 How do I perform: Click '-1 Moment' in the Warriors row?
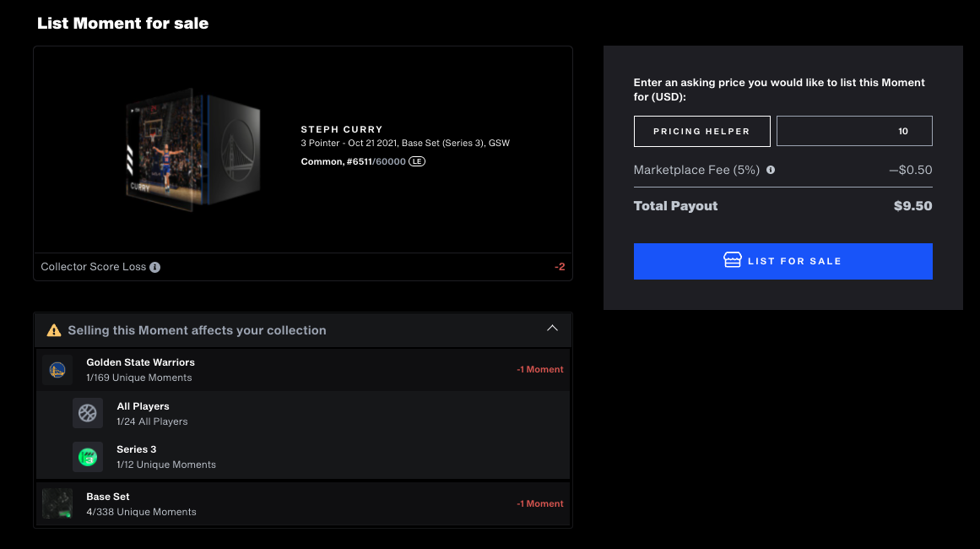point(540,370)
